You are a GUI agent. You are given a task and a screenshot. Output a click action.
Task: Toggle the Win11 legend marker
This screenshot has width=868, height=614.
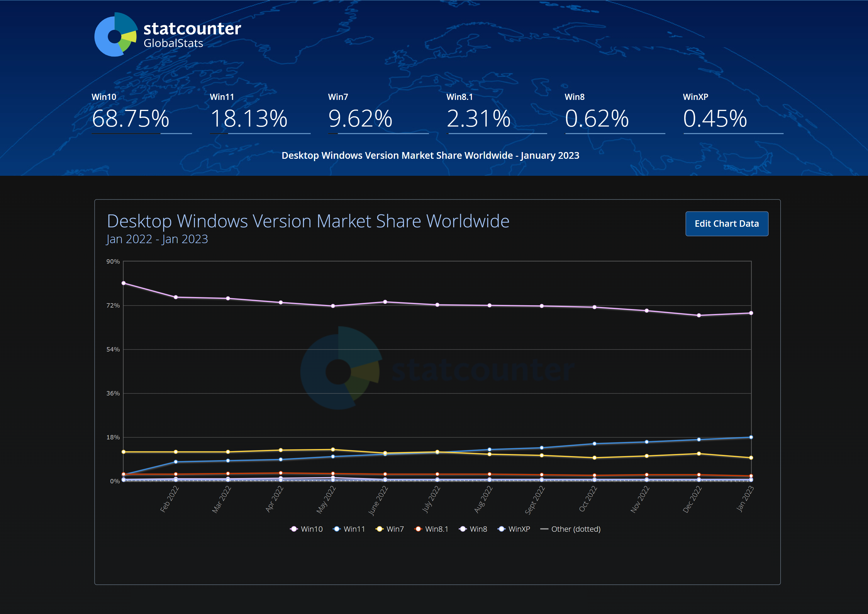tap(337, 529)
